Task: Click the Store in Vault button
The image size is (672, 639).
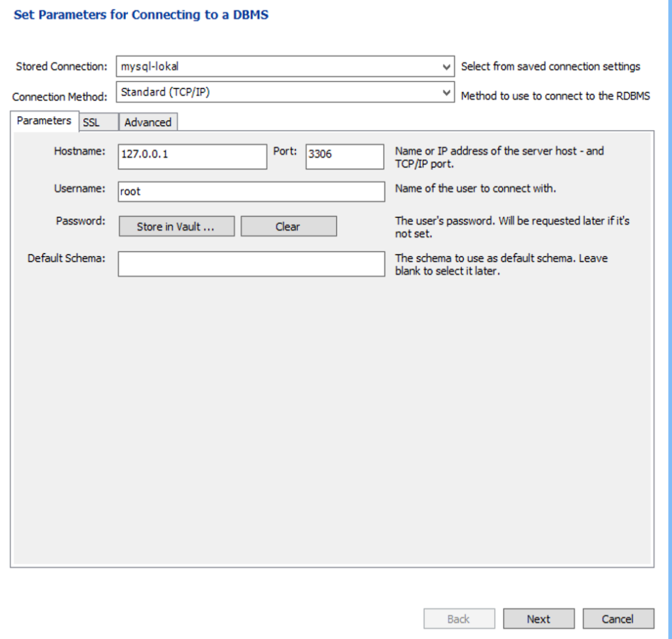Action: click(177, 226)
